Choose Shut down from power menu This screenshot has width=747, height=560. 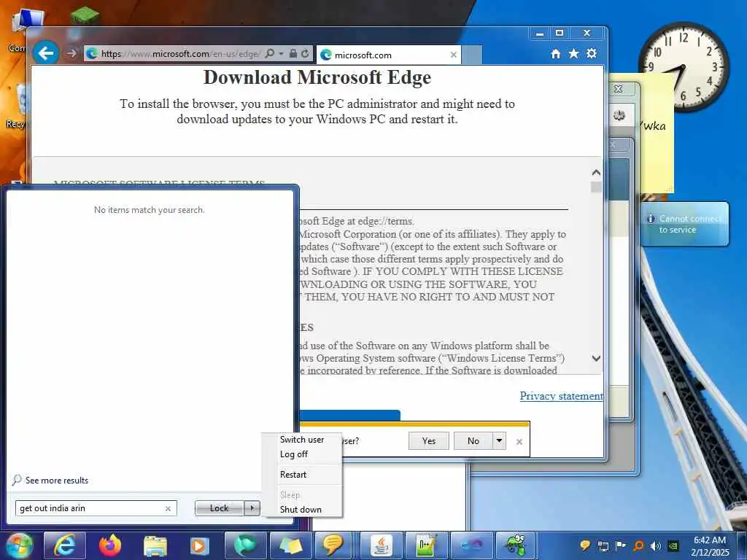pyautogui.click(x=301, y=510)
